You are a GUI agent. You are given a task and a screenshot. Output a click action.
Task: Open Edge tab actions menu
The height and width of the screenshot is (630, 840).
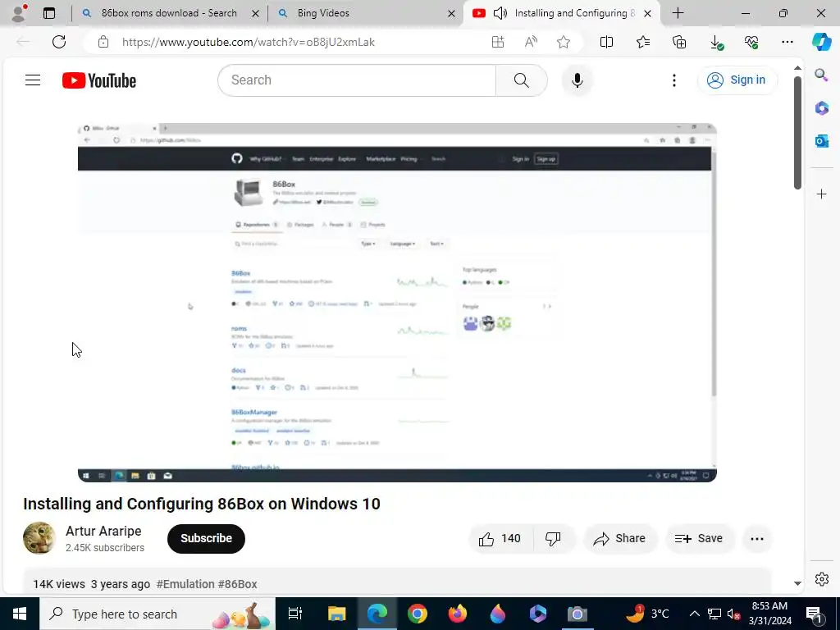coord(49,13)
